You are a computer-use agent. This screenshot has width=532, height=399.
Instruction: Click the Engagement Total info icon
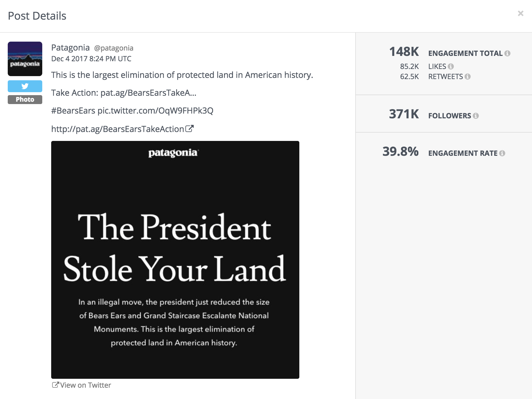507,53
